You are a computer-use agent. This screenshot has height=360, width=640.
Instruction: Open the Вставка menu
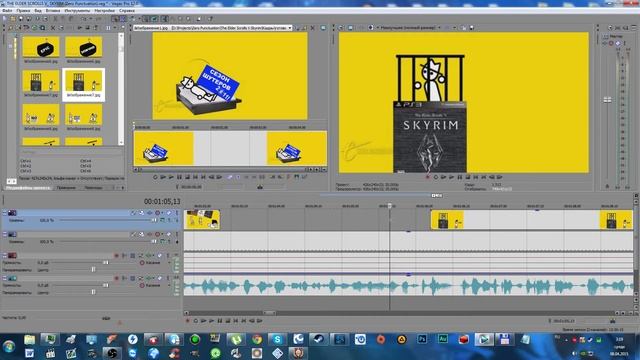53,11
